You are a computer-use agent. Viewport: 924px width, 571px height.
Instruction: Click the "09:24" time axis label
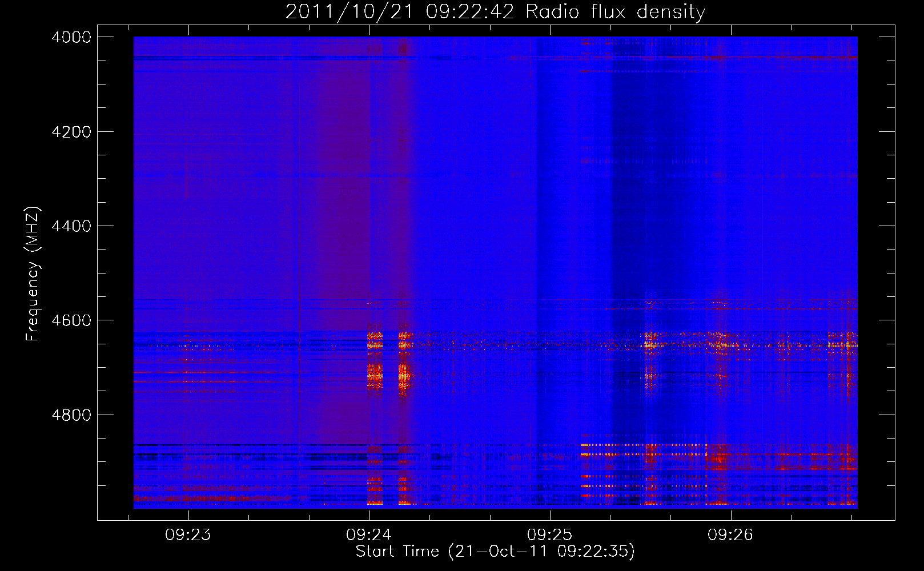click(369, 535)
